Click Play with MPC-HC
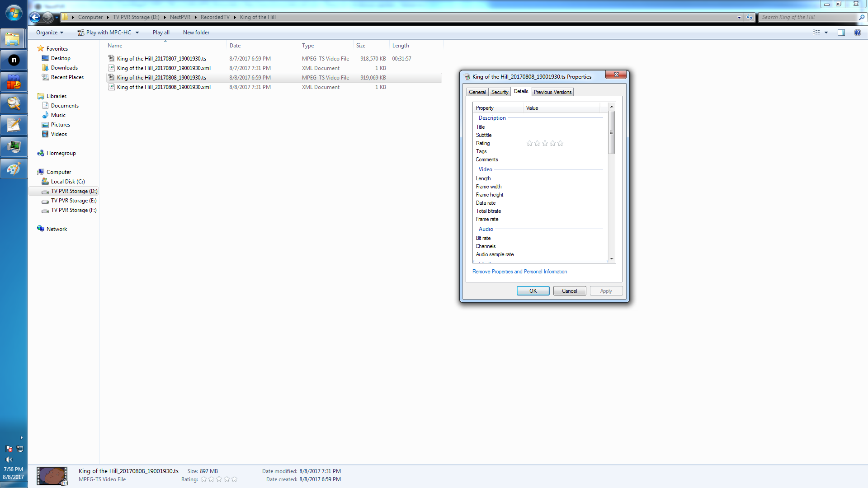Viewport: 868px width, 488px height. (x=104, y=33)
